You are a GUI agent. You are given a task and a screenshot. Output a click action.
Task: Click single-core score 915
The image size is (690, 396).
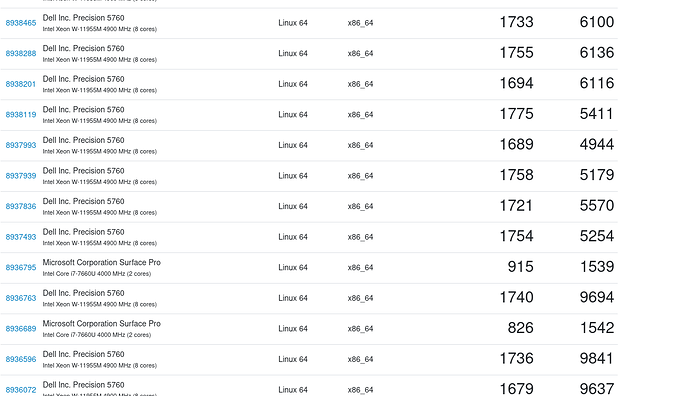pyautogui.click(x=520, y=267)
